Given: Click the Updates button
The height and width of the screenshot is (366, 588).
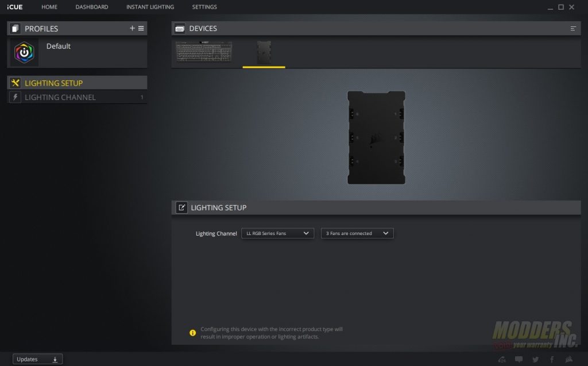Looking at the screenshot, I should (37, 359).
